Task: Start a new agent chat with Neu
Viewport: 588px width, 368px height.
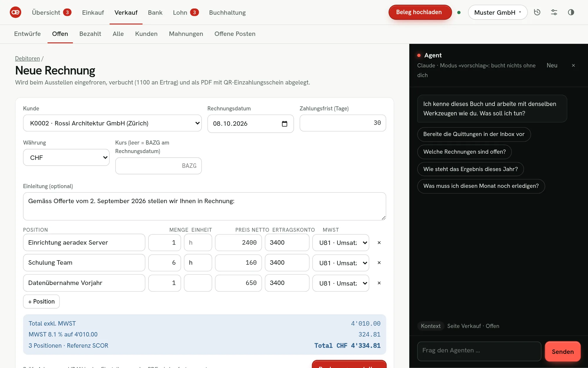Action: [x=552, y=65]
